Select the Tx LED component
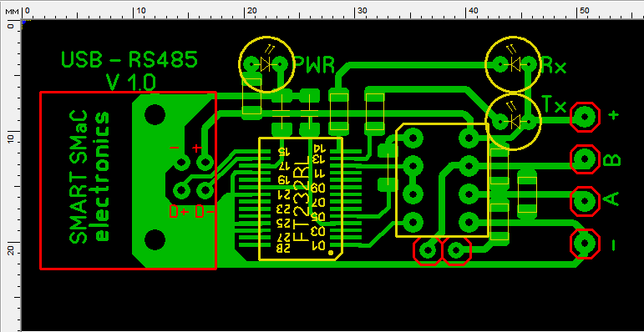644x332 pixels. click(x=513, y=122)
